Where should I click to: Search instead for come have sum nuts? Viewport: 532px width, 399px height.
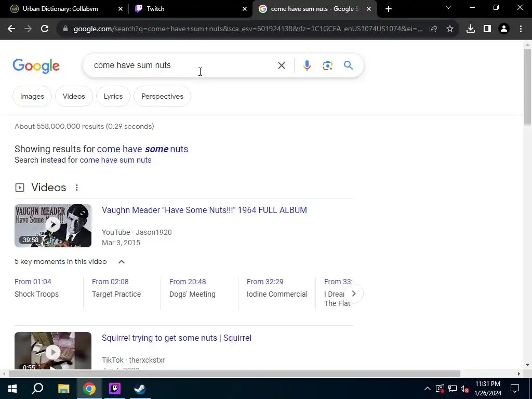click(115, 160)
